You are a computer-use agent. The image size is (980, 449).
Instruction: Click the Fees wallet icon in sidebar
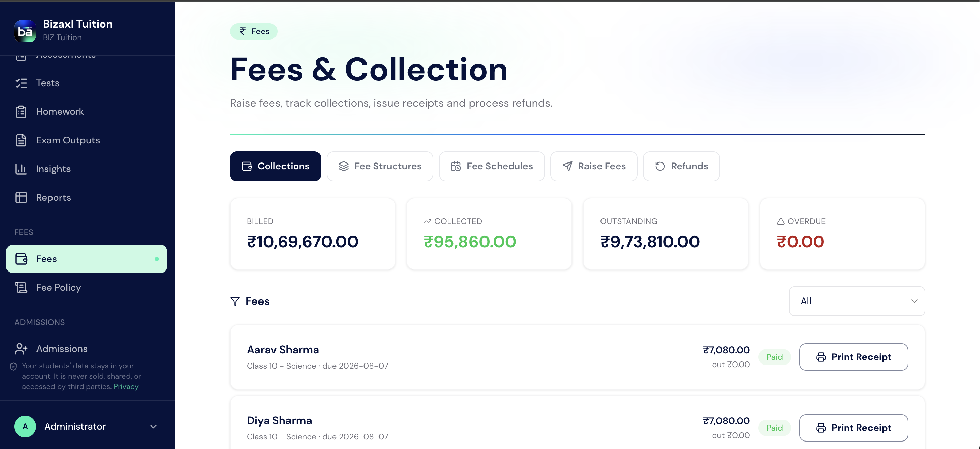tap(21, 259)
